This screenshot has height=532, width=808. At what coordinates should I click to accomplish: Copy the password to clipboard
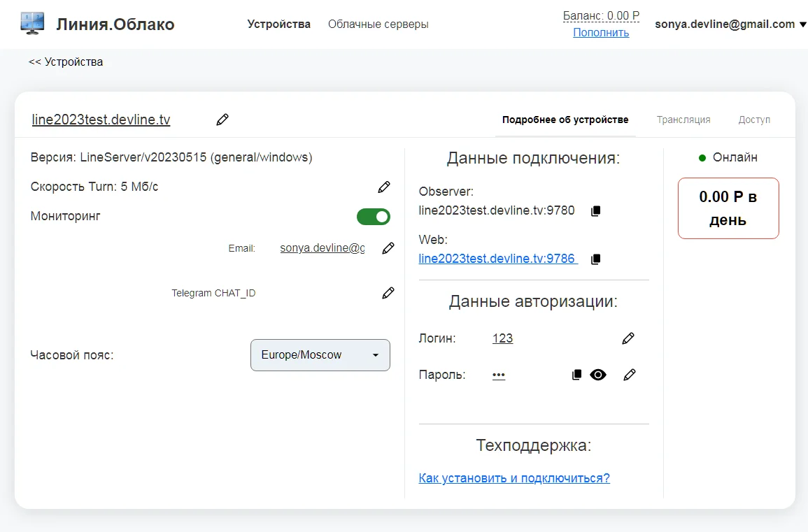[576, 375]
